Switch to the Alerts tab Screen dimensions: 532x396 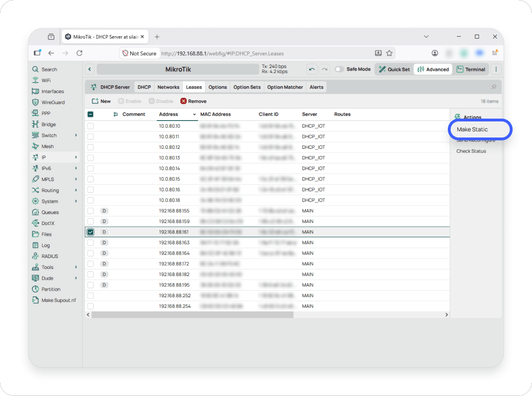(x=316, y=87)
